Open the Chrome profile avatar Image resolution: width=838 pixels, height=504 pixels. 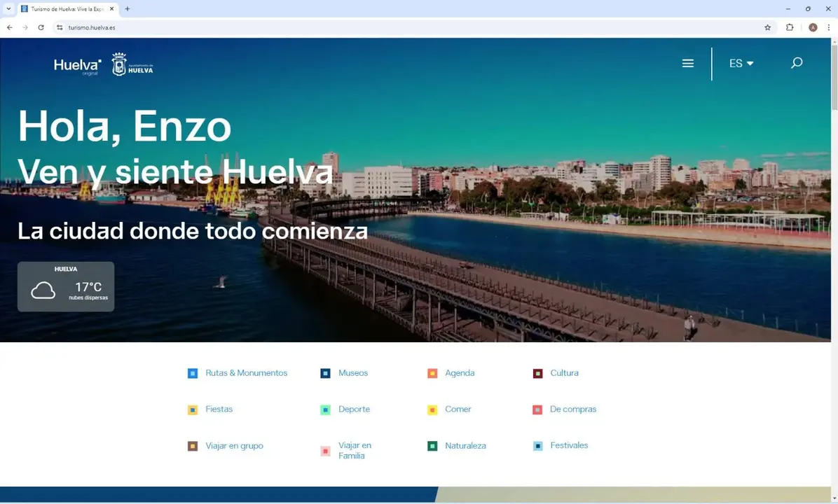click(x=813, y=28)
